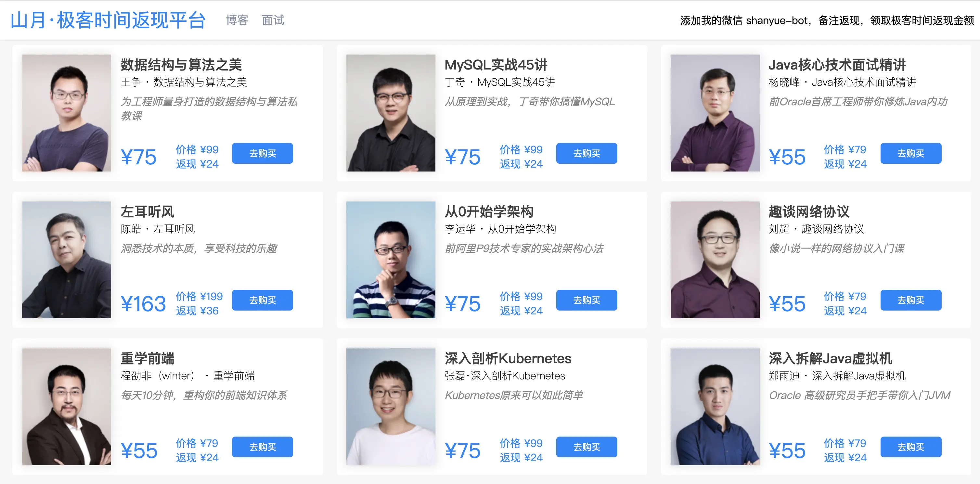This screenshot has height=484, width=980.
Task: Click 去购买 for MySQL实战45讲
Action: [x=587, y=153]
